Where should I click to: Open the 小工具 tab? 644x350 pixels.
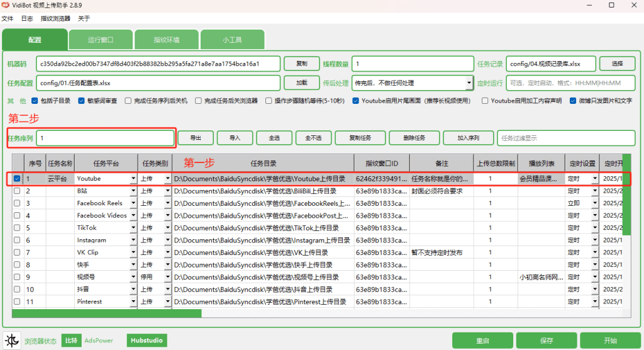click(232, 40)
